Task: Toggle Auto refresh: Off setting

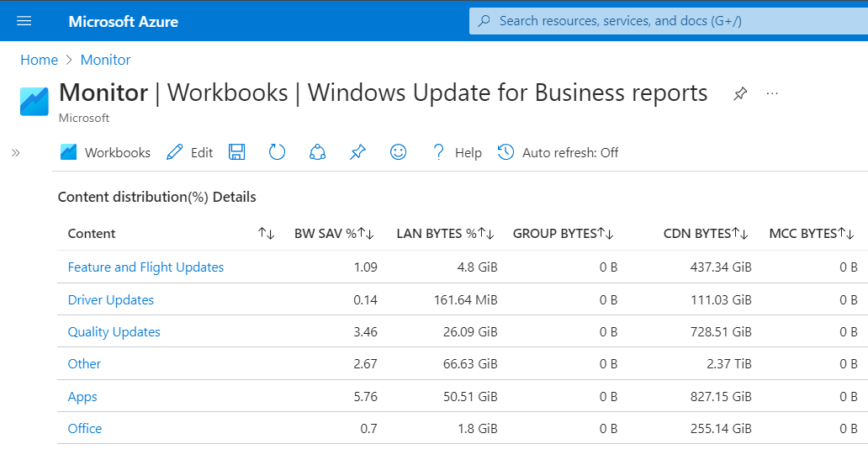Action: [558, 152]
